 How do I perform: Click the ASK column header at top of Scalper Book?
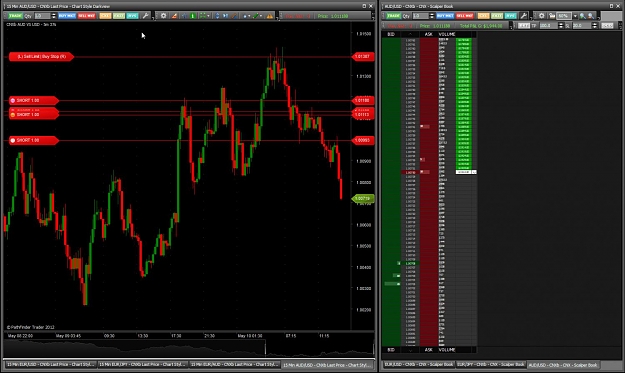[x=428, y=34]
